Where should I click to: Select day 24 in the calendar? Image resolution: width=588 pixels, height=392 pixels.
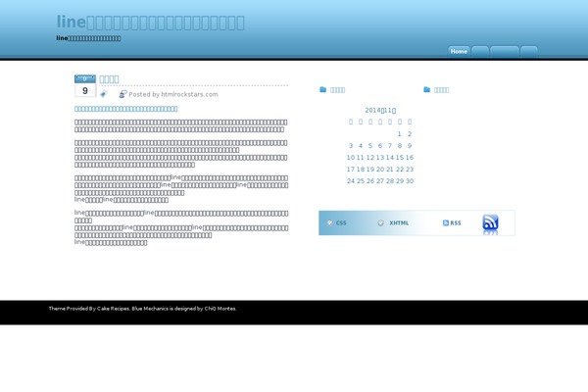351,180
